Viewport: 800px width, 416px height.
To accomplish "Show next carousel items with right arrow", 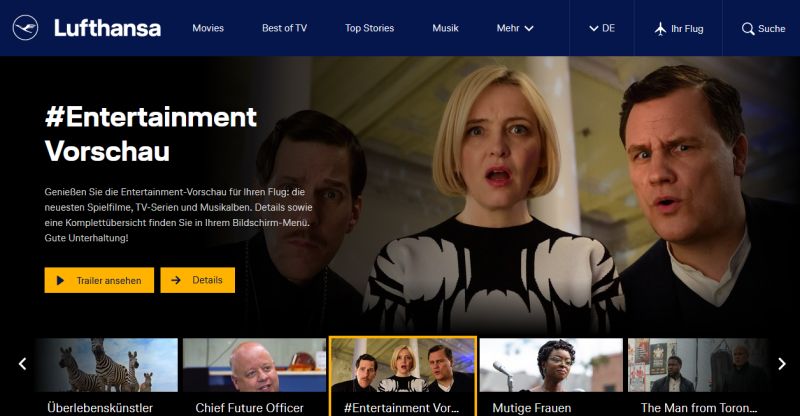I will (x=782, y=364).
